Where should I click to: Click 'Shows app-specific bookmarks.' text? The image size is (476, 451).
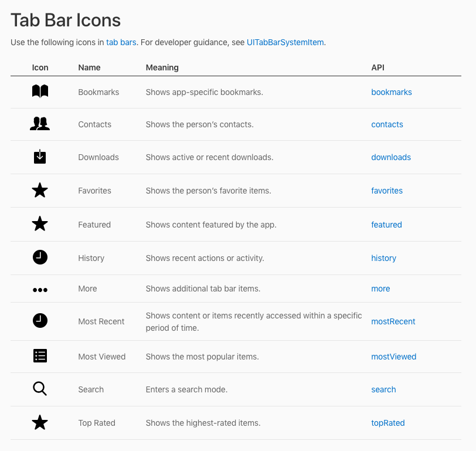[x=205, y=92]
